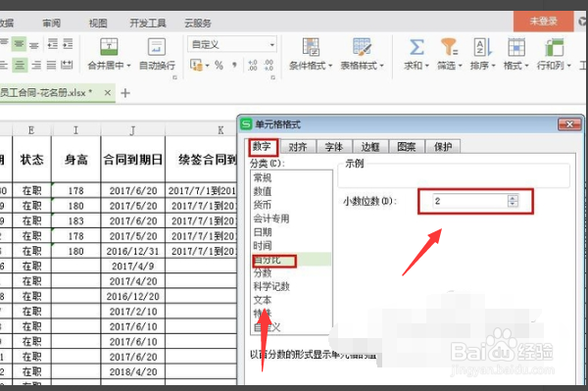Expand the 条件格式 dropdown arrow
This screenshot has height=391, width=588.
330,66
